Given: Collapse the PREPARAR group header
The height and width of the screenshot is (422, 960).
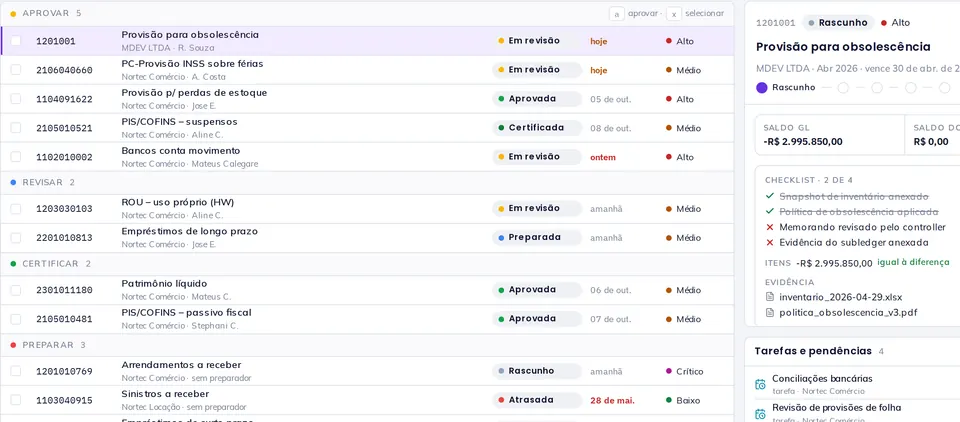Looking at the screenshot, I should [x=367, y=345].
